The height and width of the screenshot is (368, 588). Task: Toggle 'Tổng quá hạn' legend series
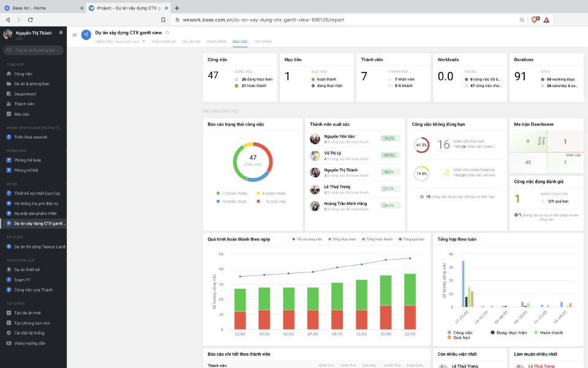tap(411, 239)
